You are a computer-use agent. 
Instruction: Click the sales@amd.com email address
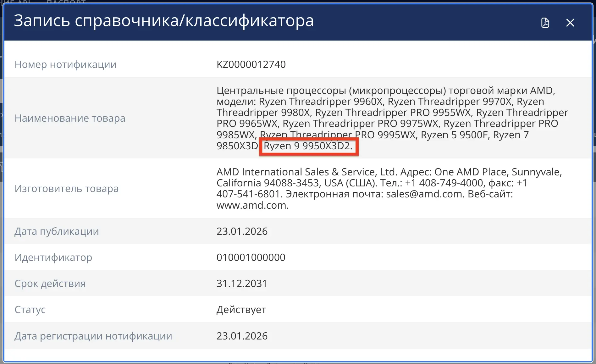coord(424,194)
